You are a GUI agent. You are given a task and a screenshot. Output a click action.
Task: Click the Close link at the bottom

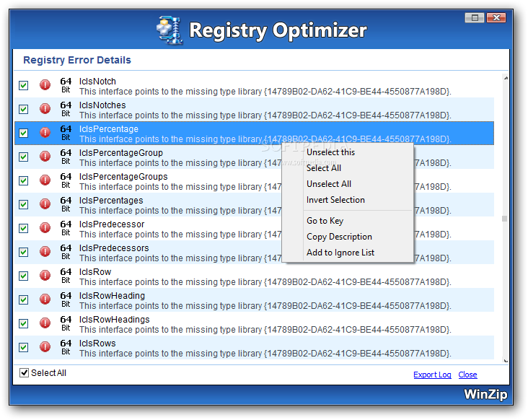click(467, 375)
